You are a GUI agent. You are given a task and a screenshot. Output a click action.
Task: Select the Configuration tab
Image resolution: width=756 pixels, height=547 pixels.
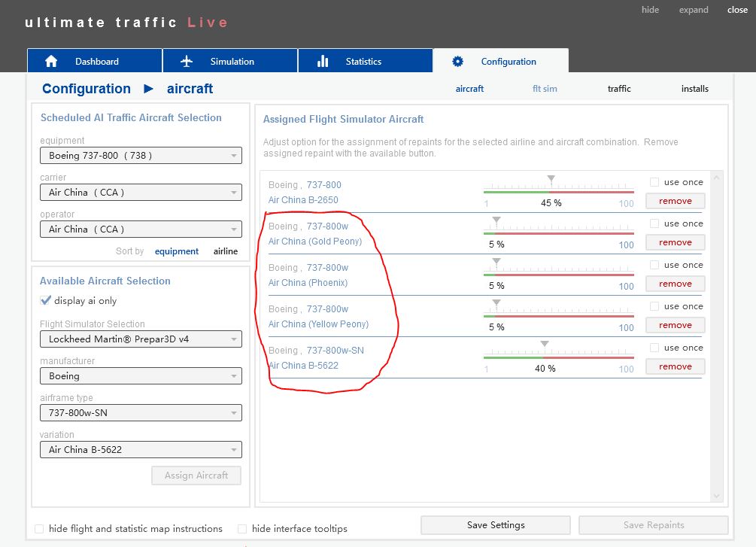[x=501, y=60]
